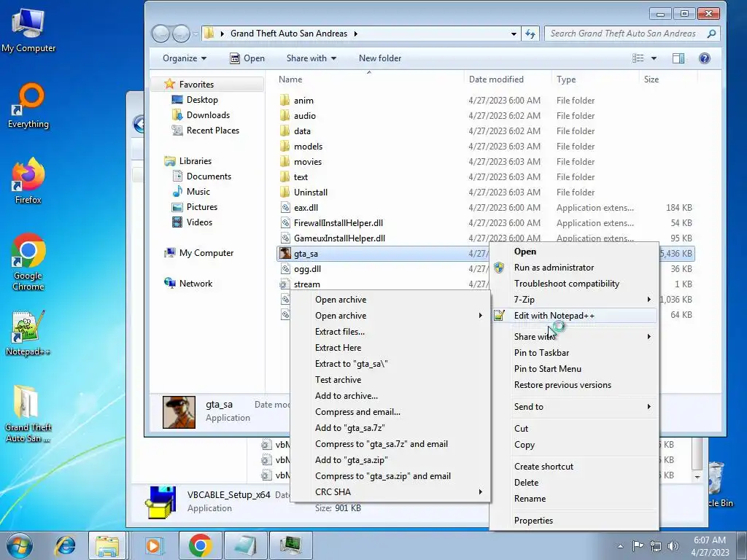Viewport: 747px width, 560px height.
Task: Switch to Windows Explorer on the taskbar
Action: 107,545
